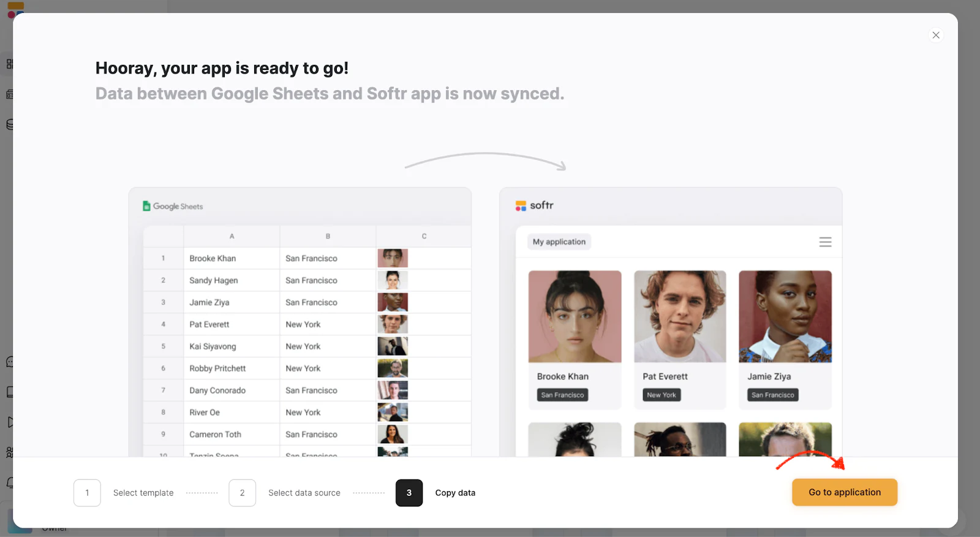Click the small photo in Robby Pritchett's row
The image size is (980, 537).
(x=393, y=368)
